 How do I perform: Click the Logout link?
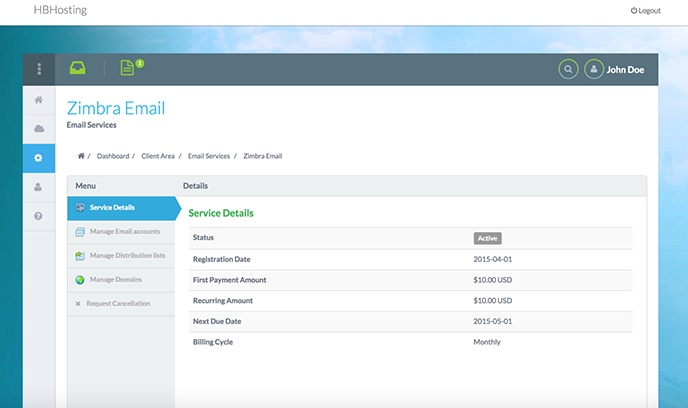(645, 11)
